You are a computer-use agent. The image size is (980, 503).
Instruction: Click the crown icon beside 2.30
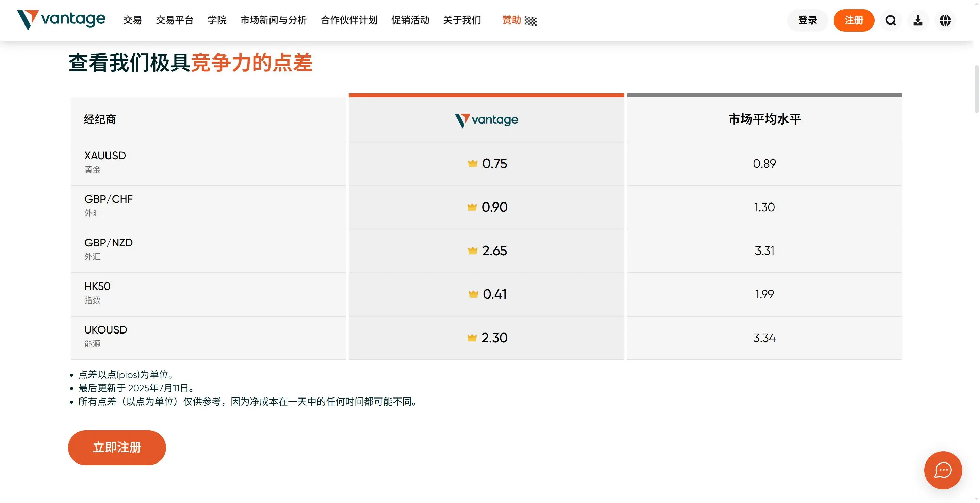point(472,338)
